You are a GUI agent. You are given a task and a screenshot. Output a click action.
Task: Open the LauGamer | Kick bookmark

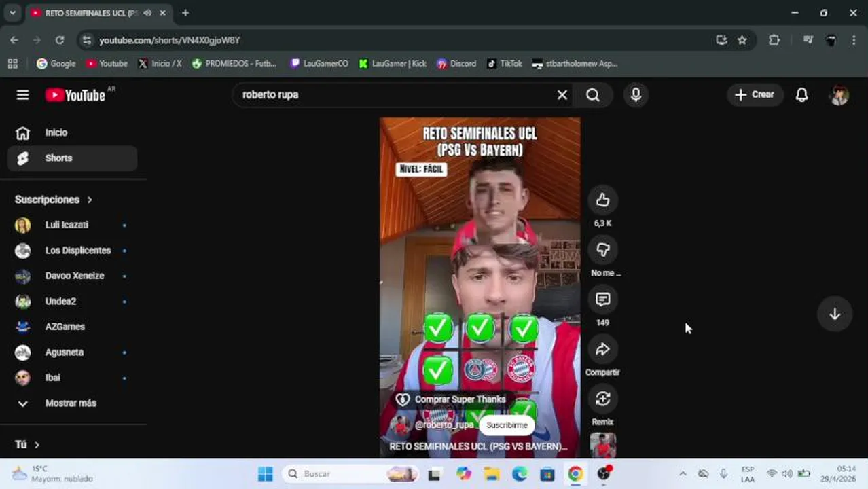pos(393,64)
